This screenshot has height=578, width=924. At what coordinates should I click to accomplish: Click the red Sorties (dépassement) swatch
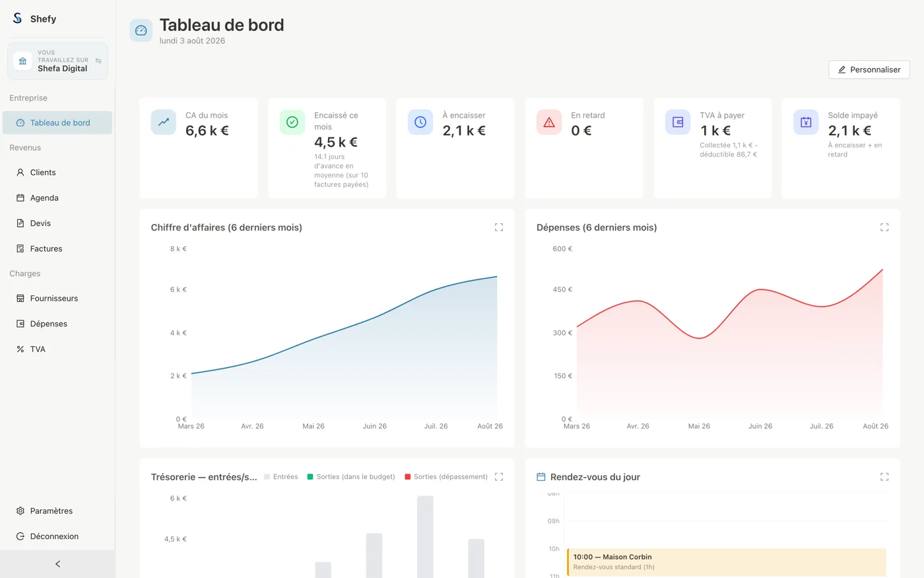(408, 477)
